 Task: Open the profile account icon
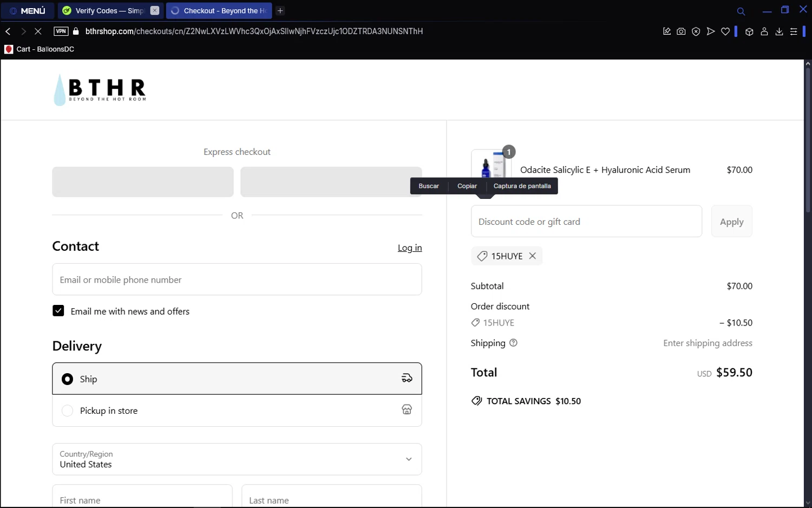click(764, 31)
